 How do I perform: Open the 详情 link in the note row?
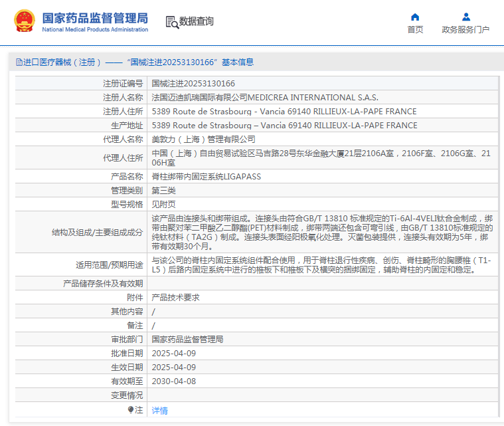coord(159,411)
